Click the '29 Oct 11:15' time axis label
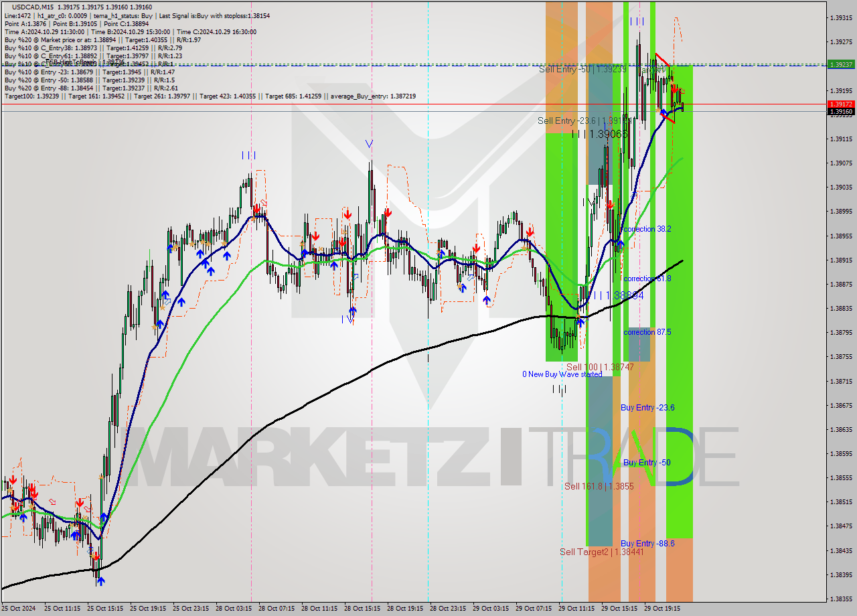857x616 pixels. click(x=576, y=609)
